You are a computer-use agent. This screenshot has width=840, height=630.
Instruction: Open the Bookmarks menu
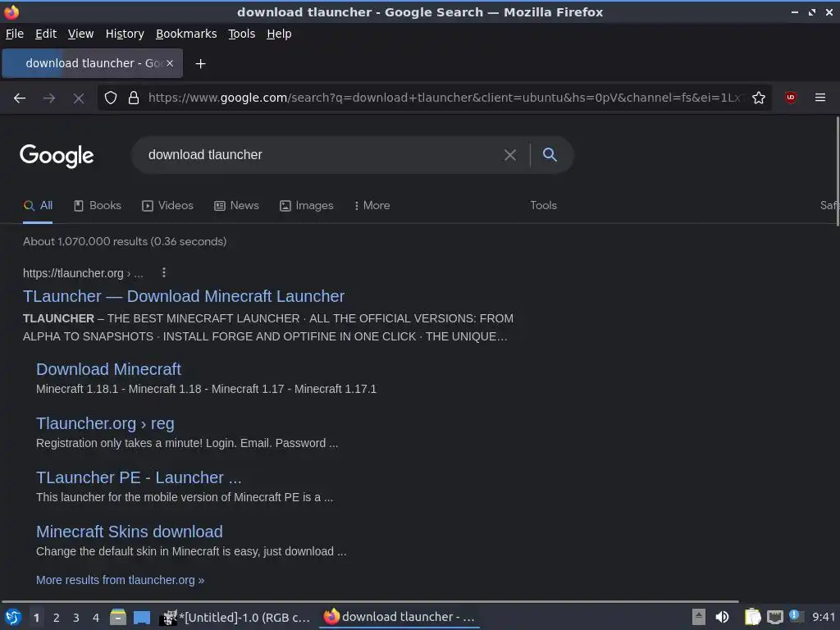[x=186, y=34]
